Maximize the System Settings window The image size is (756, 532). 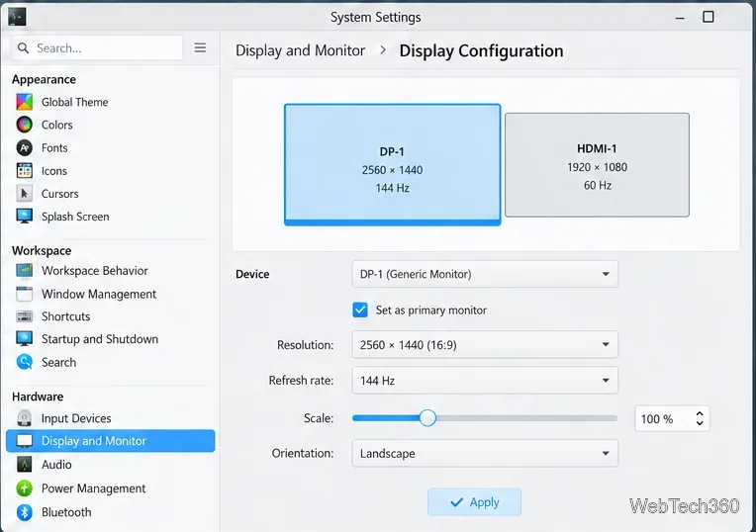708,18
